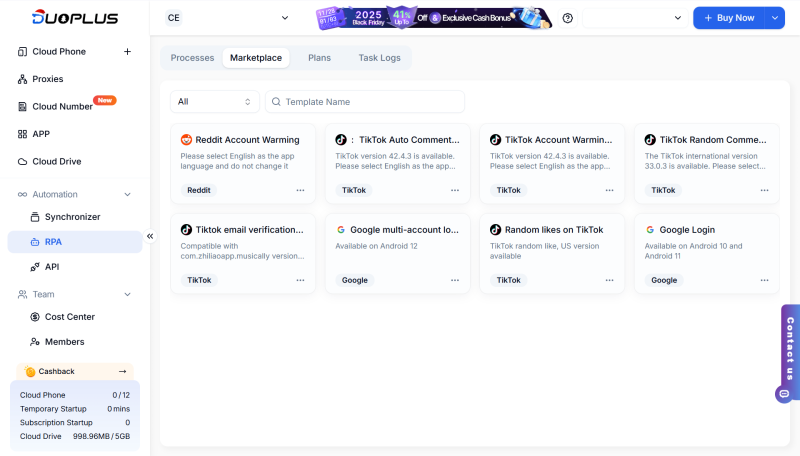The width and height of the screenshot is (800, 456).
Task: Switch to the Processes tab
Action: pos(192,58)
